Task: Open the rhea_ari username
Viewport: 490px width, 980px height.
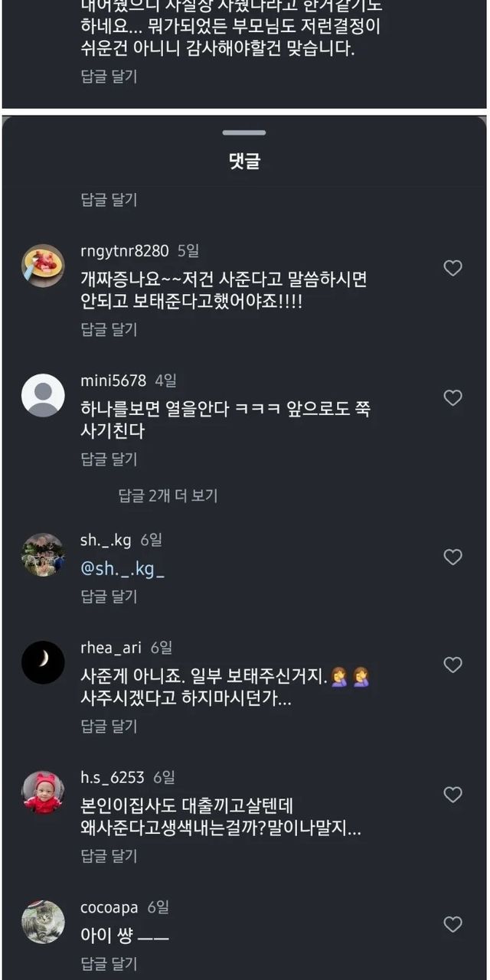Action: click(111, 648)
